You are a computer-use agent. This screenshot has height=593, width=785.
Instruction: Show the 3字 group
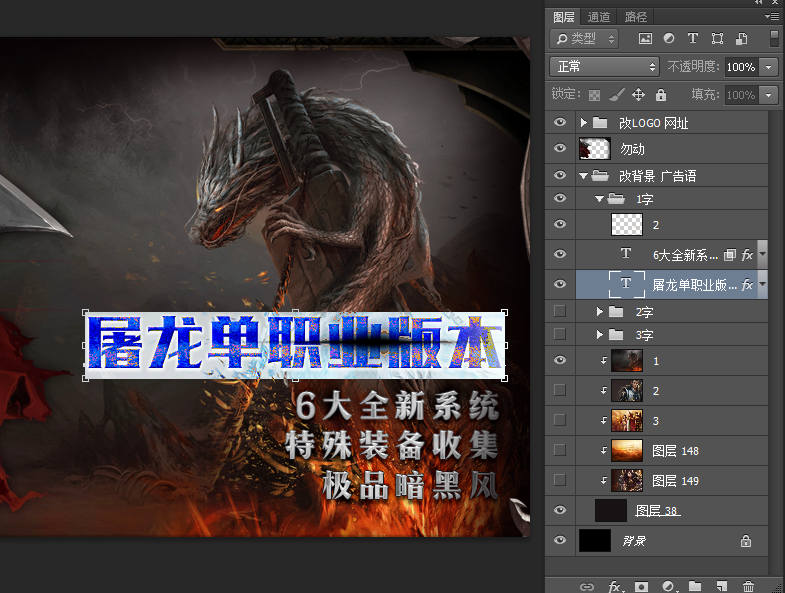560,334
